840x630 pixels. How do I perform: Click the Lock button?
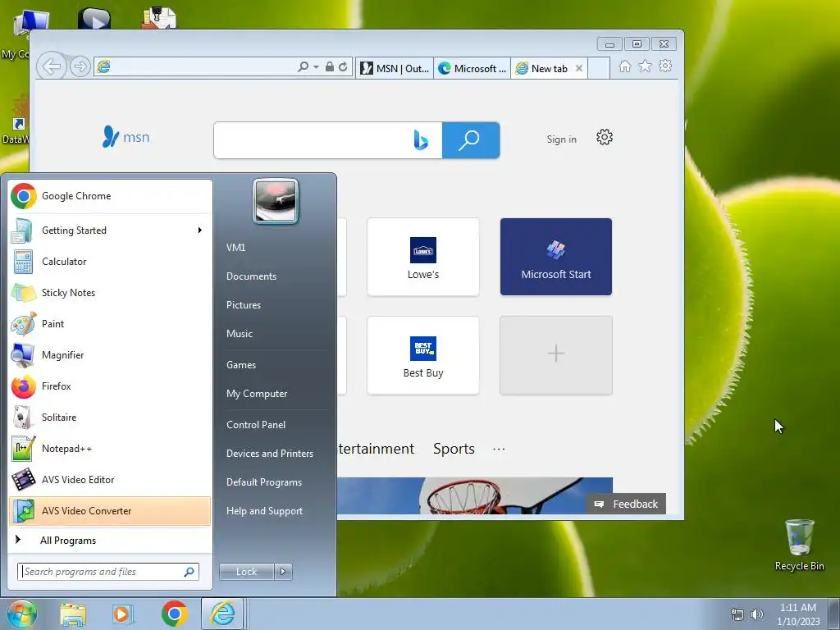pos(246,572)
